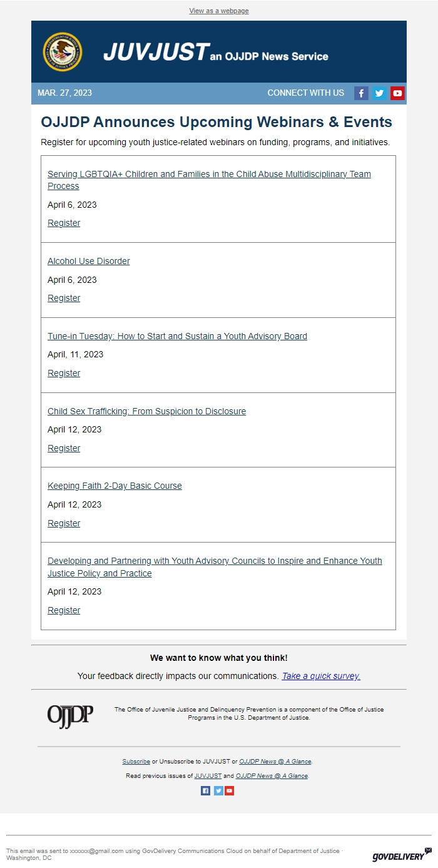Click View as a webpage
The height and width of the screenshot is (868, 438).
tap(218, 11)
